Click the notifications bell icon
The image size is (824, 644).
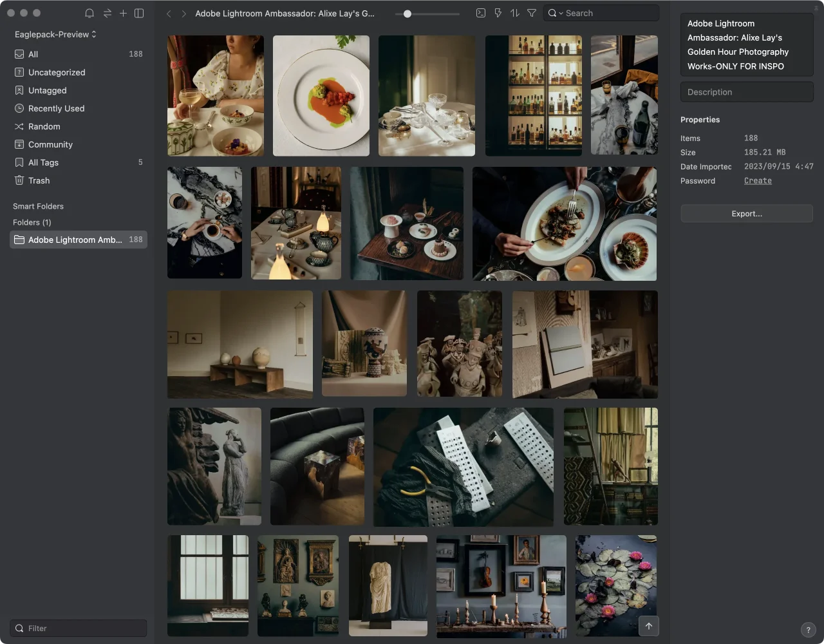(89, 13)
